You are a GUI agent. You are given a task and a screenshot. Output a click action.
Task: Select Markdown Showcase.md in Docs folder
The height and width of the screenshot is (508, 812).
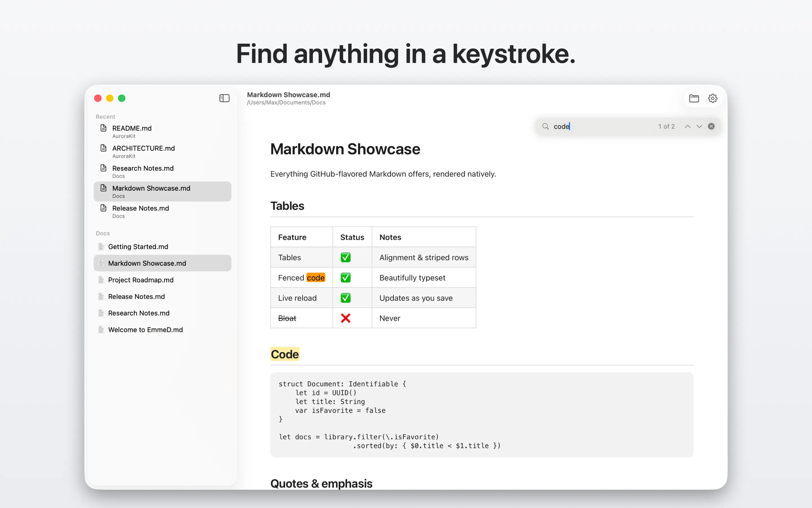coord(162,263)
